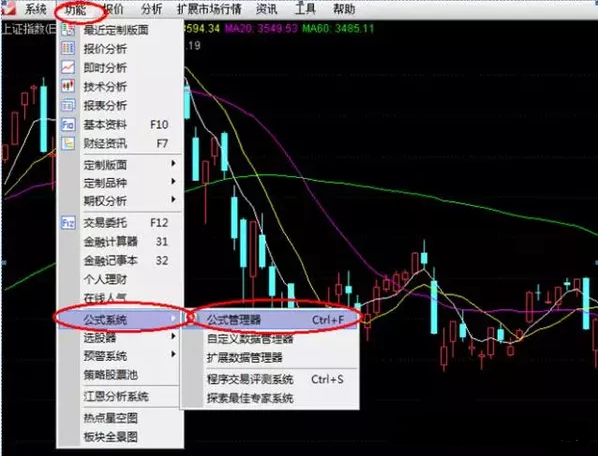Click the 报表分析 table icon
The height and width of the screenshot is (456, 598).
(x=68, y=105)
